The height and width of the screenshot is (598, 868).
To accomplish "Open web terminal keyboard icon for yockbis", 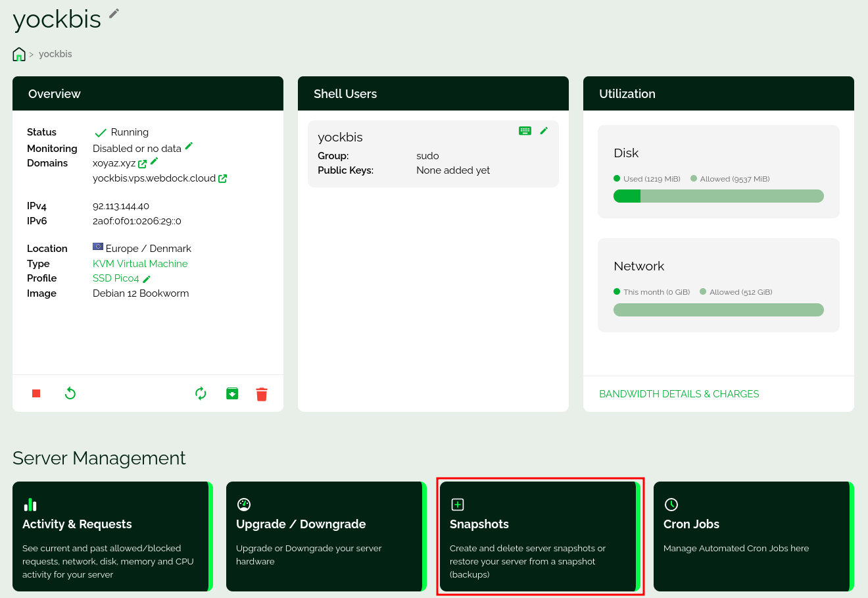I will pyautogui.click(x=525, y=131).
